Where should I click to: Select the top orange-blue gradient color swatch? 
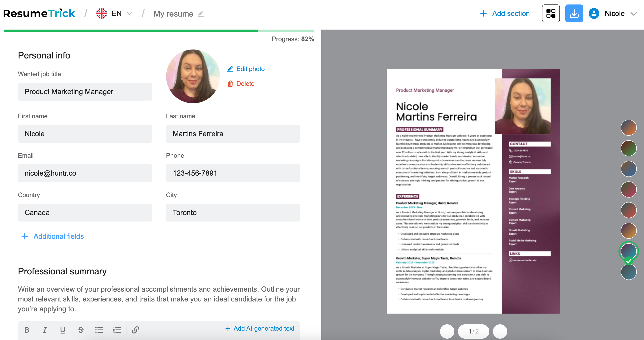[x=628, y=127]
